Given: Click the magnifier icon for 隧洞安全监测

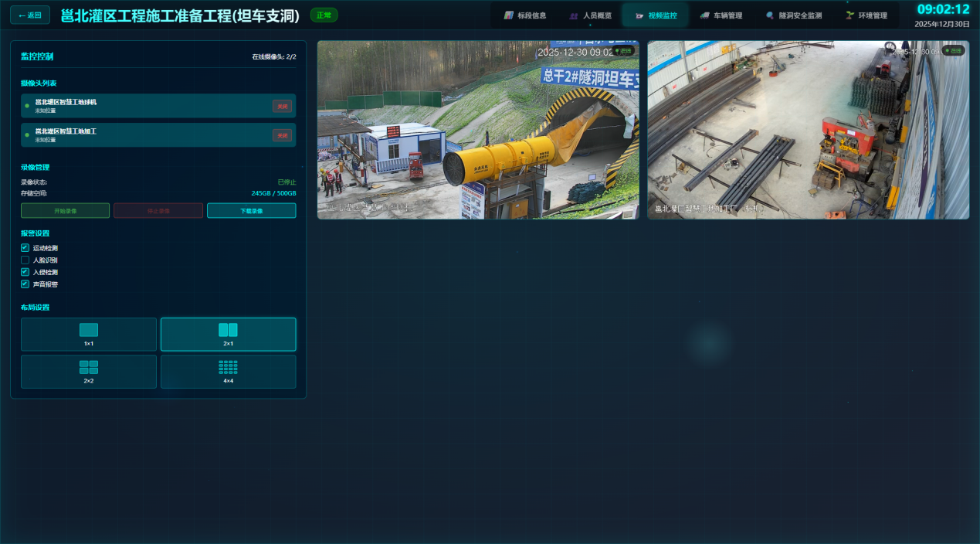Looking at the screenshot, I should (770, 15).
